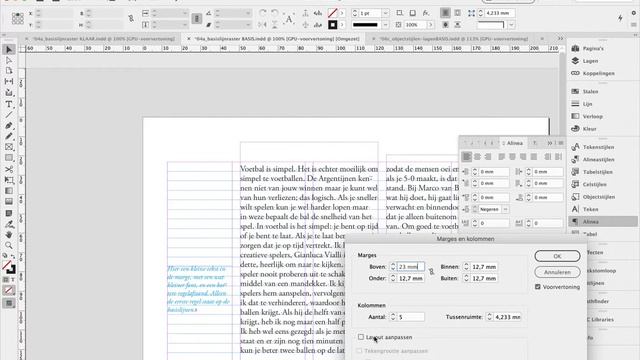The width and height of the screenshot is (640, 360).
Task: Select the Type tool
Action: (x=9, y=104)
